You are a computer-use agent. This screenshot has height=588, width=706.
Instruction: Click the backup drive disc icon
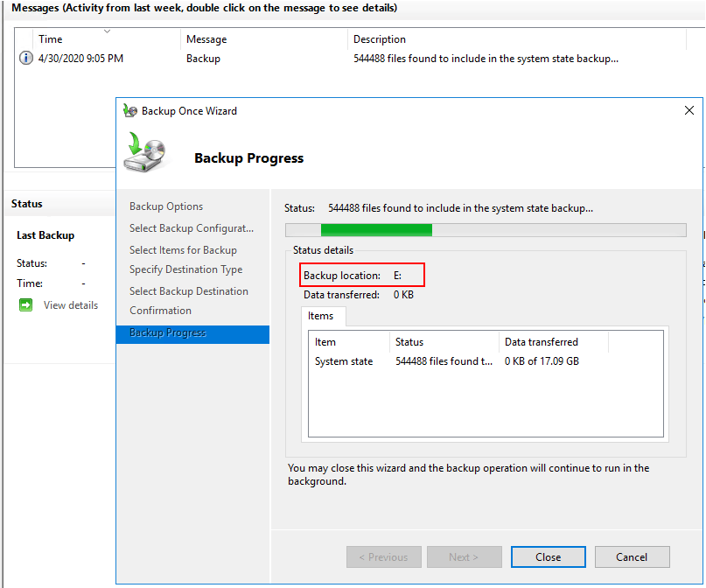pyautogui.click(x=145, y=152)
